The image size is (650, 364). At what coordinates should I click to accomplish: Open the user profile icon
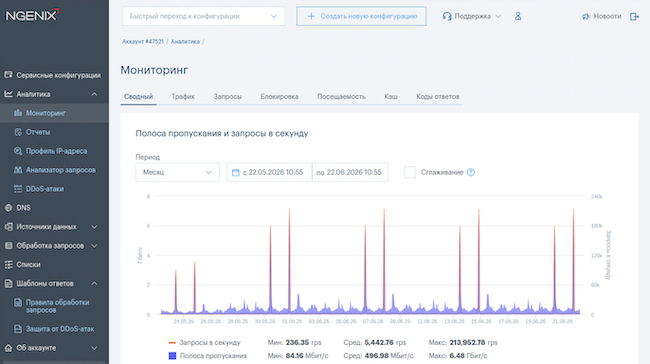tap(518, 16)
